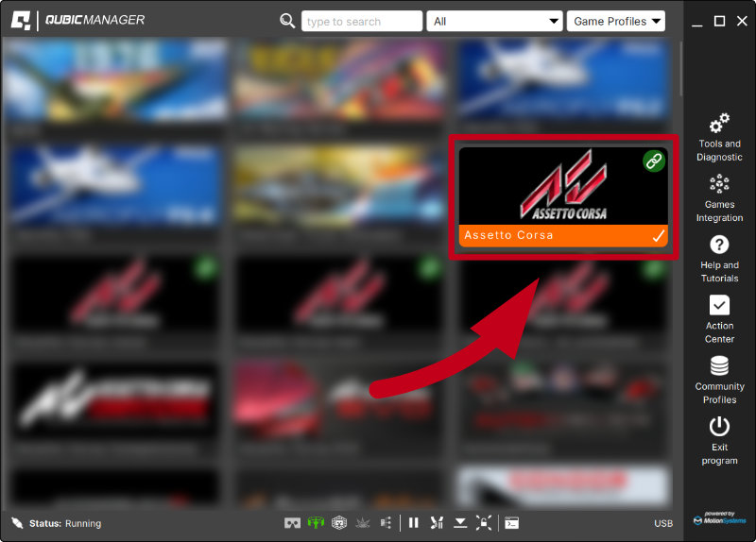The width and height of the screenshot is (756, 542).
Task: Click the orange Assetto Corsa title bar
Action: coord(563,235)
